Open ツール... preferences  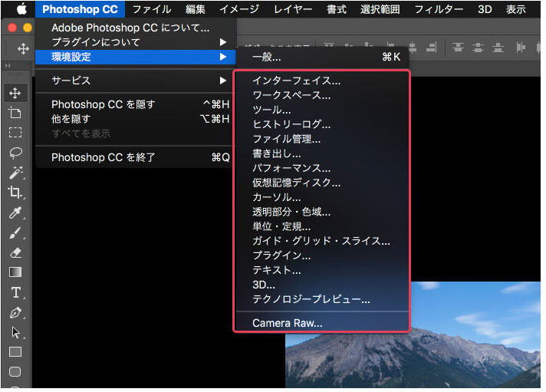click(x=322, y=110)
